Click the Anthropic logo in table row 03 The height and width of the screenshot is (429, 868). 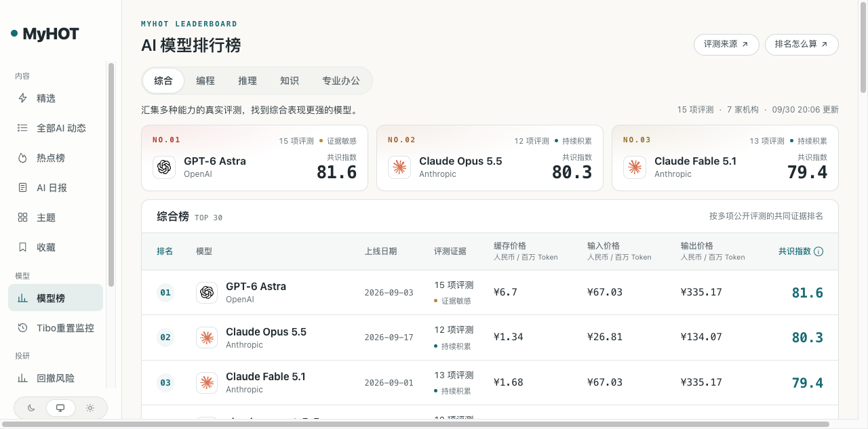pos(207,382)
